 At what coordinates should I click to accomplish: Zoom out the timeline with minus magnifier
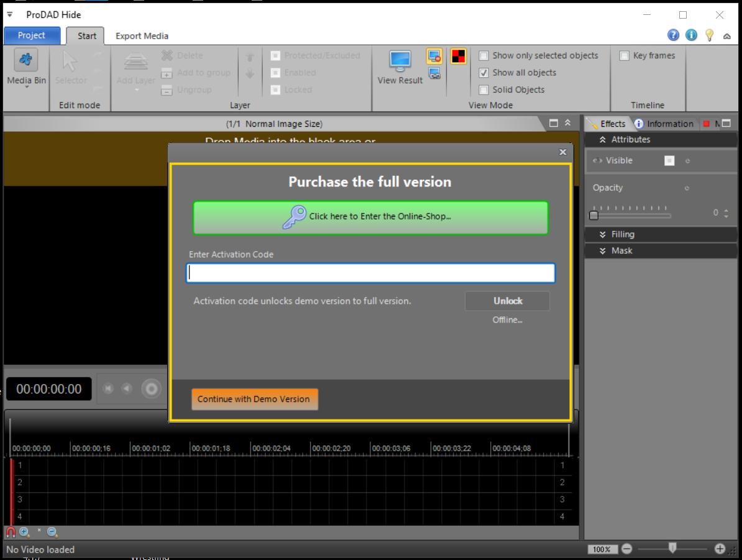(53, 532)
